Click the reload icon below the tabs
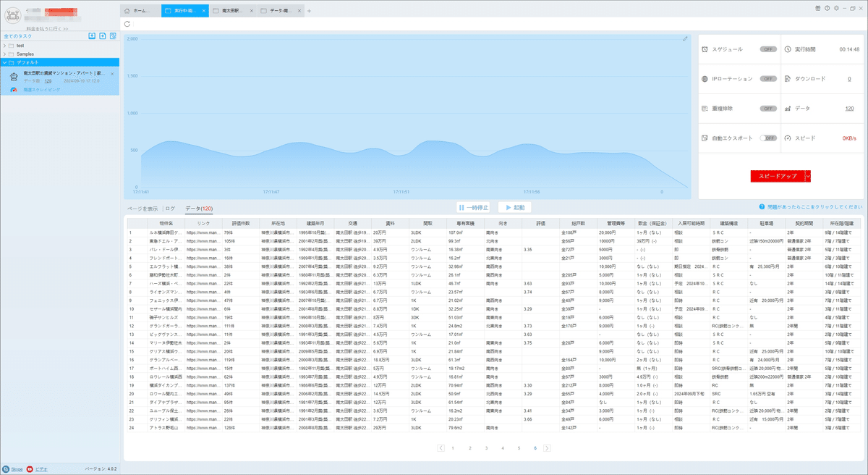 [128, 24]
